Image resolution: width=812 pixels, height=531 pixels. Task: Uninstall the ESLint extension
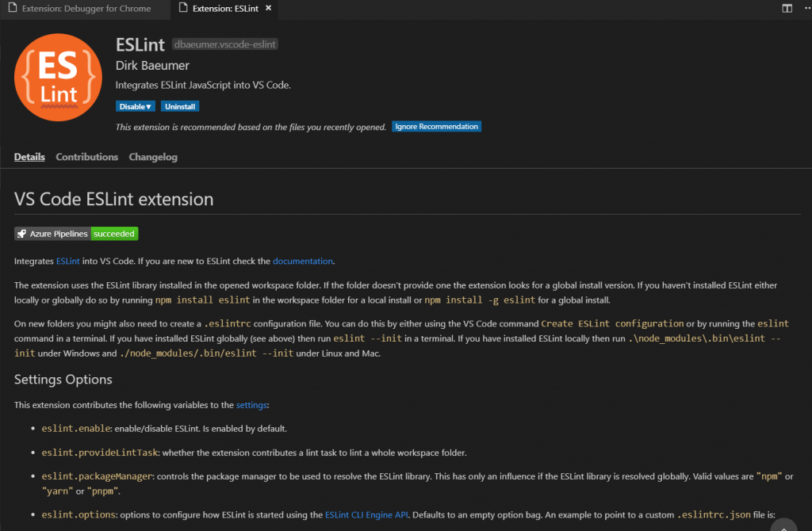click(180, 106)
